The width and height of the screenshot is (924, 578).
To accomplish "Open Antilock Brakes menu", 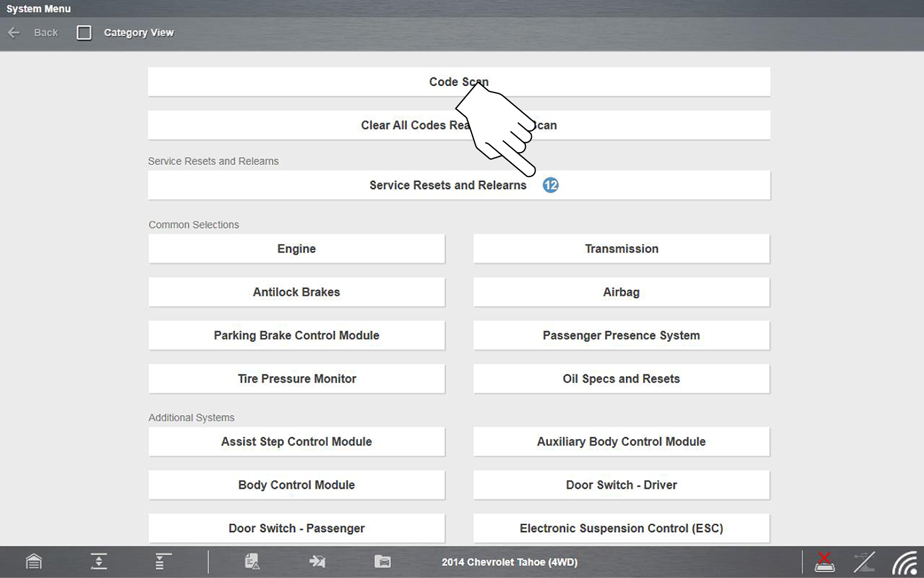I will coord(296,292).
